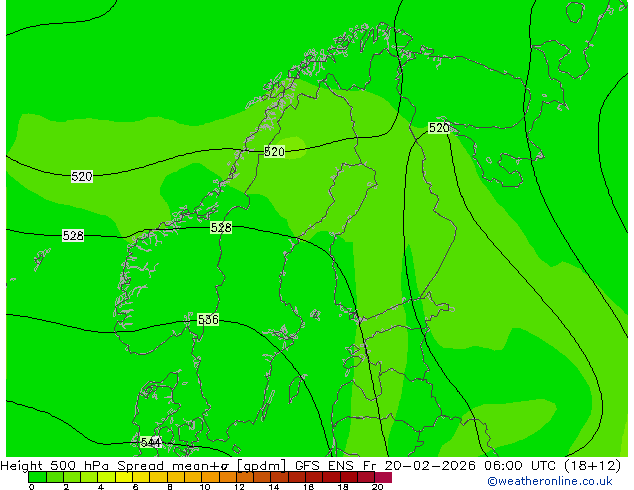Click the legend tick label '0'
This screenshot has height=490, width=634.
[x=32, y=487]
